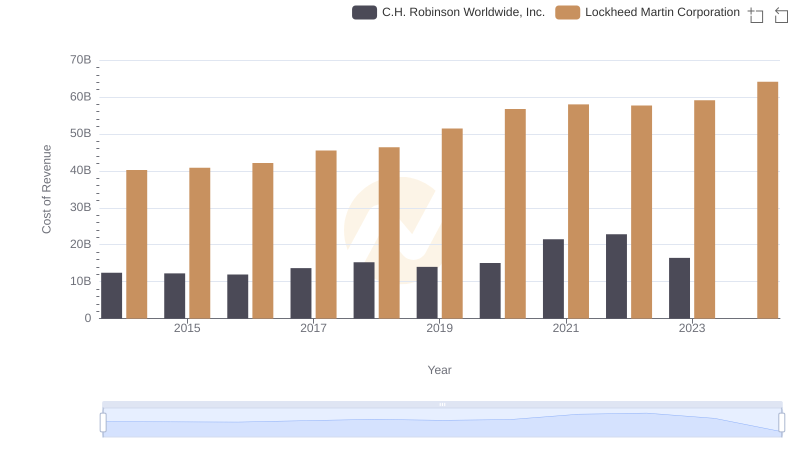Click Lockheed Martin bar for 2016
Screen dimensions: 800x461
click(x=263, y=241)
